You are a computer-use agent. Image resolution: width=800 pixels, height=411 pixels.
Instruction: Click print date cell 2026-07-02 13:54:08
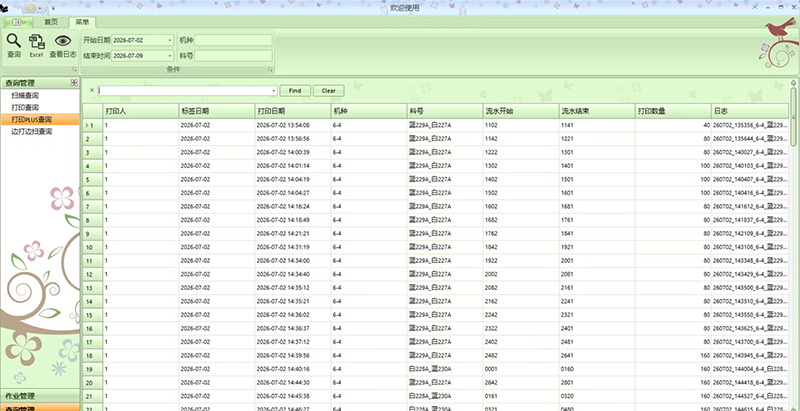click(293, 125)
